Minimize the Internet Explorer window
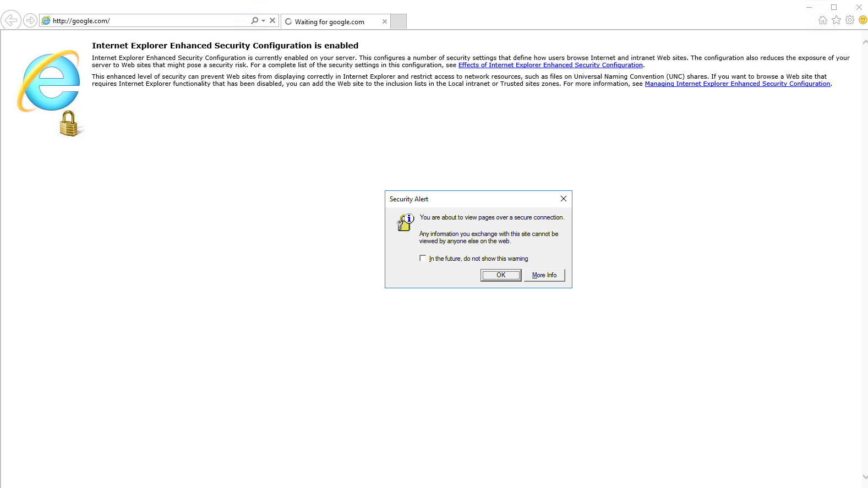Screen dimensions: 868x488 click(x=809, y=7)
